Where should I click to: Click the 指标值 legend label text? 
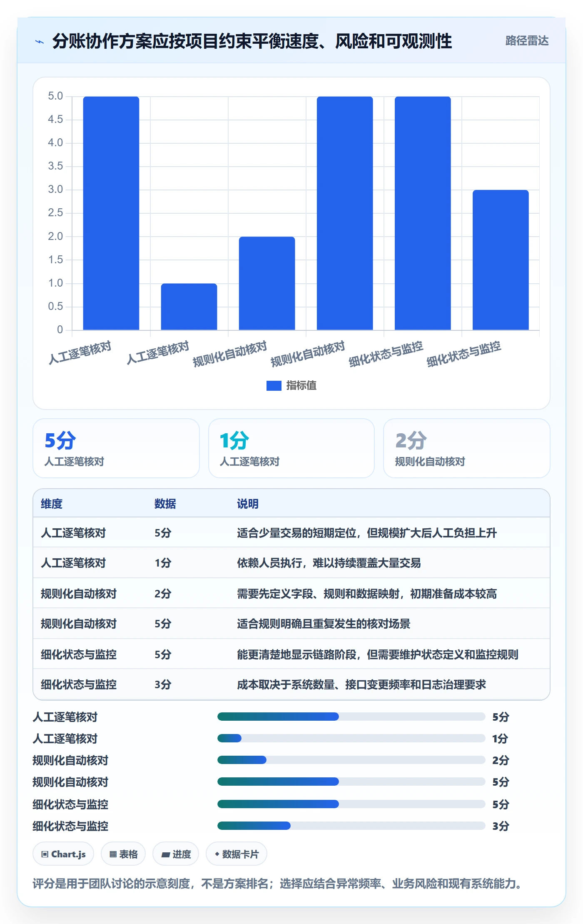point(301,386)
